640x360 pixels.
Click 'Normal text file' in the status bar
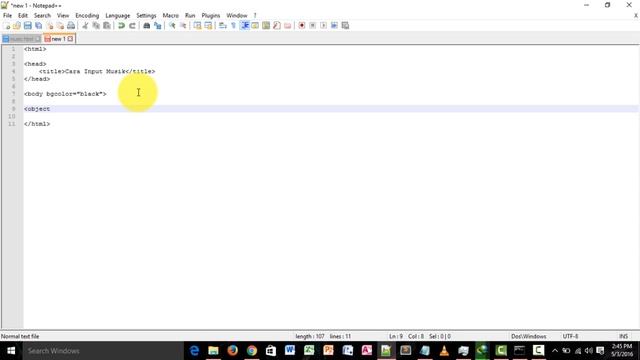tap(20, 336)
